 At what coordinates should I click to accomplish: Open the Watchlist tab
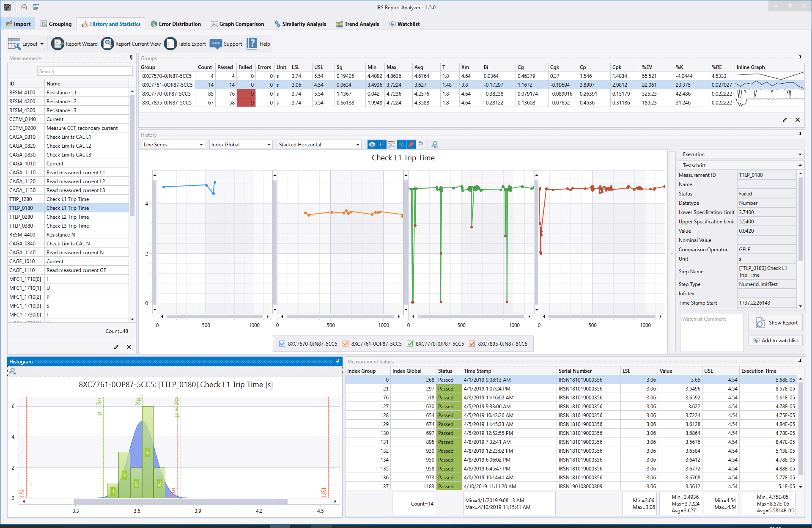tap(404, 24)
